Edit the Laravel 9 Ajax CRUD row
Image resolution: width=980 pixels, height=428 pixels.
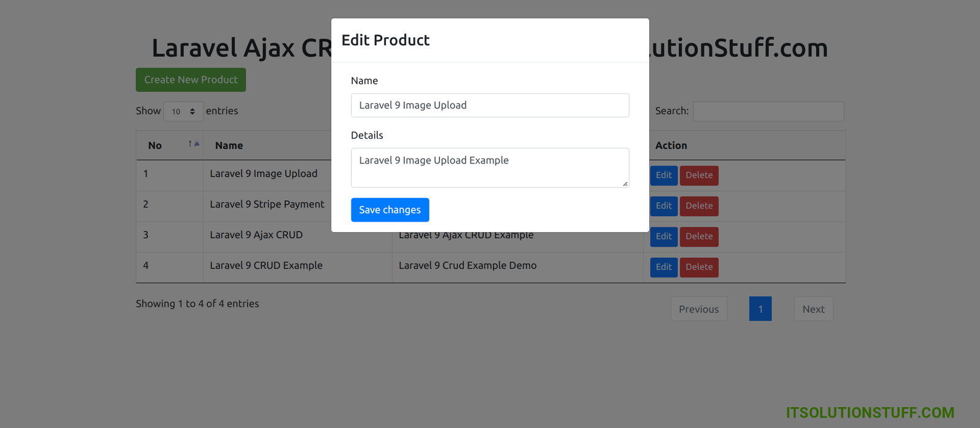663,236
